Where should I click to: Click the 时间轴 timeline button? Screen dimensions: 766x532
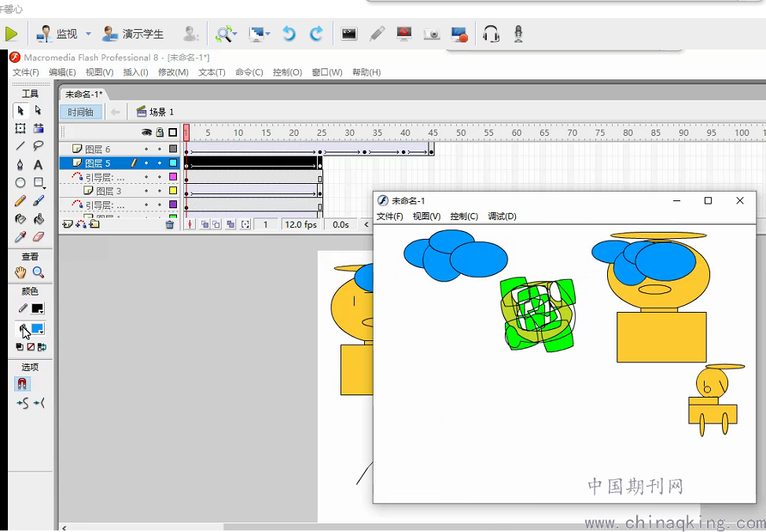tap(80, 112)
